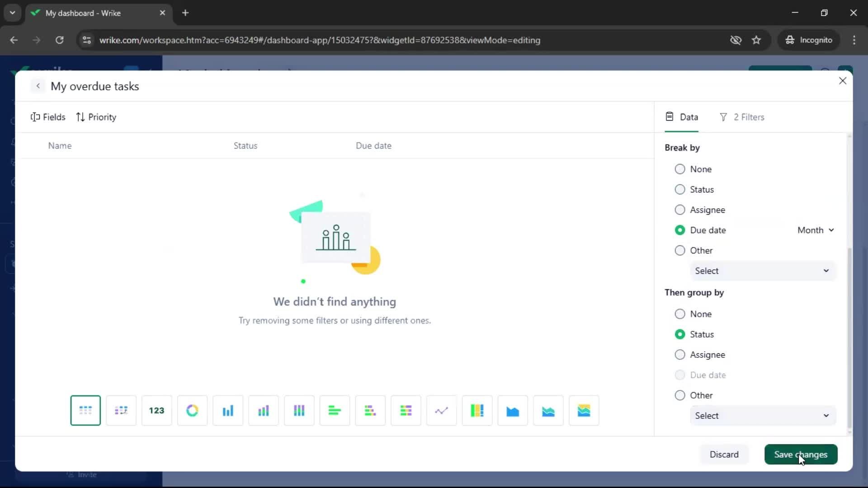Choose the green and yellow heatmap chart

click(477, 410)
